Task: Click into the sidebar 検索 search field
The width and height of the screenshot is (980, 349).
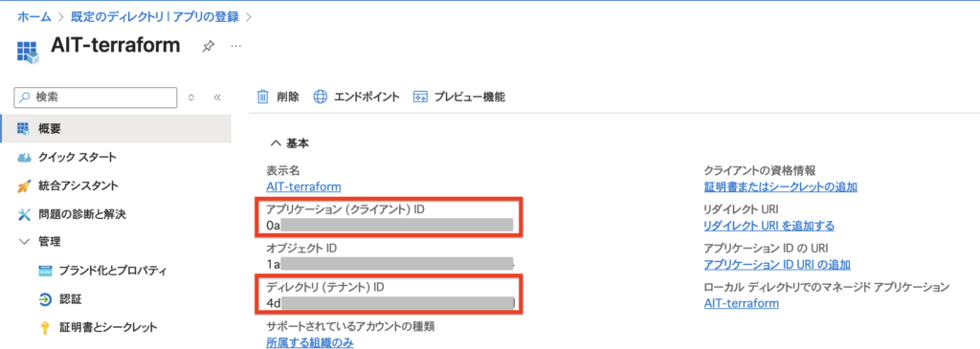Action: click(x=96, y=98)
